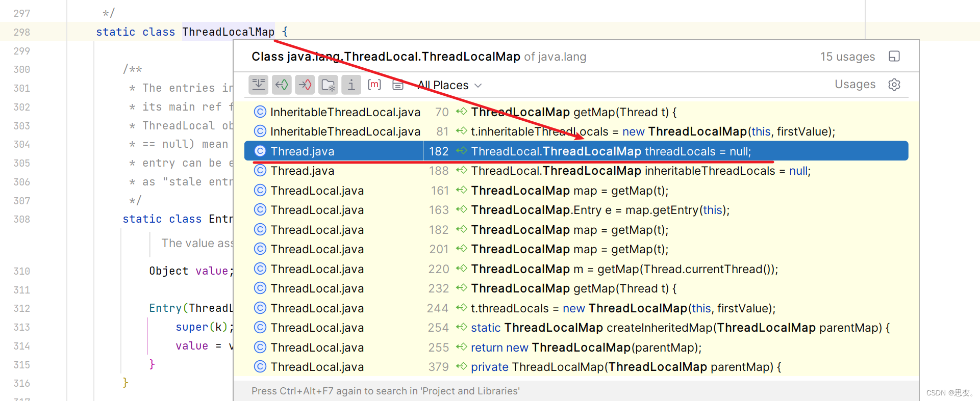This screenshot has width=980, height=401.
Task: Click read-usage arrow icon on line 70 row
Action: pos(461,112)
